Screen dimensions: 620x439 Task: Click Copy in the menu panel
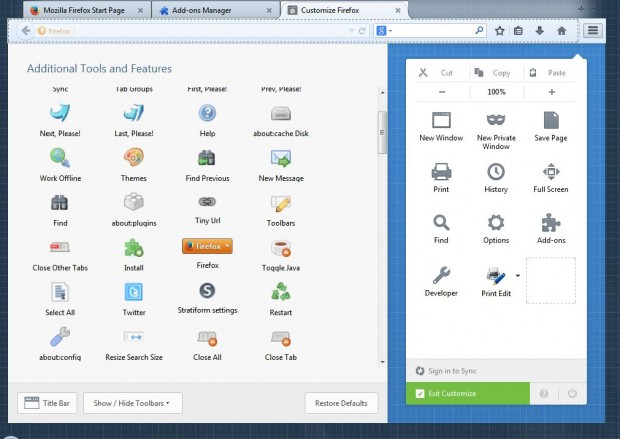pyautogui.click(x=496, y=73)
